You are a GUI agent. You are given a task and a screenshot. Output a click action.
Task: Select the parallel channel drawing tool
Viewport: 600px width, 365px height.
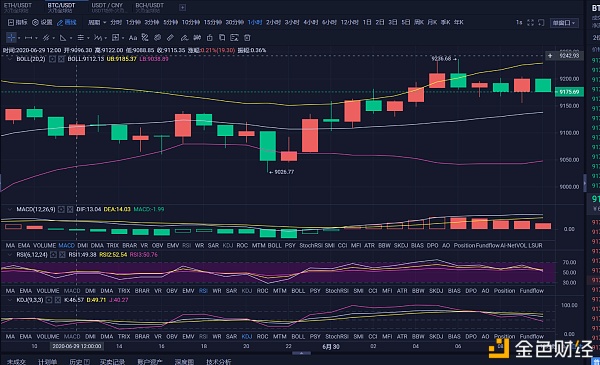(x=46, y=38)
